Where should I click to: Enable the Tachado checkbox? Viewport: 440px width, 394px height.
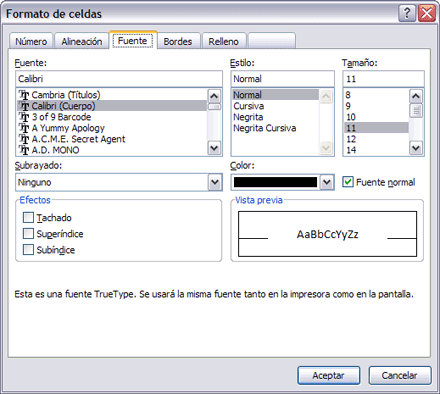tap(28, 218)
